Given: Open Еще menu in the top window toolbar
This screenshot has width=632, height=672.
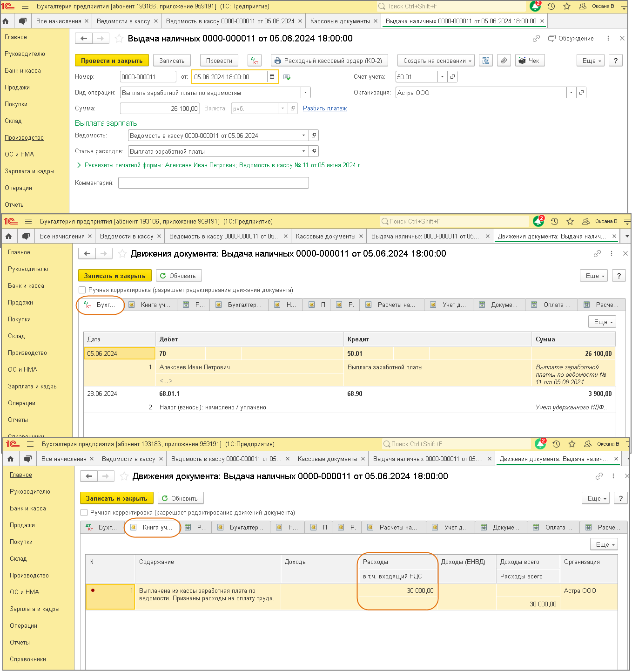Looking at the screenshot, I should (x=591, y=61).
